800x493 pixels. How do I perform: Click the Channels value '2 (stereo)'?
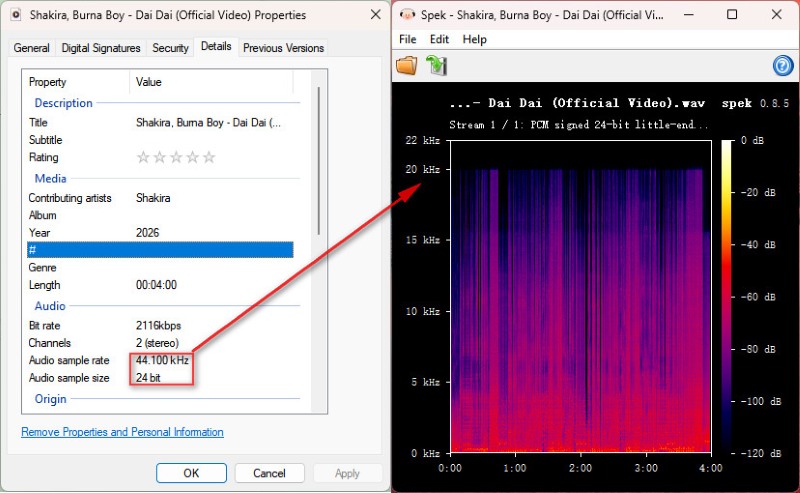click(157, 343)
